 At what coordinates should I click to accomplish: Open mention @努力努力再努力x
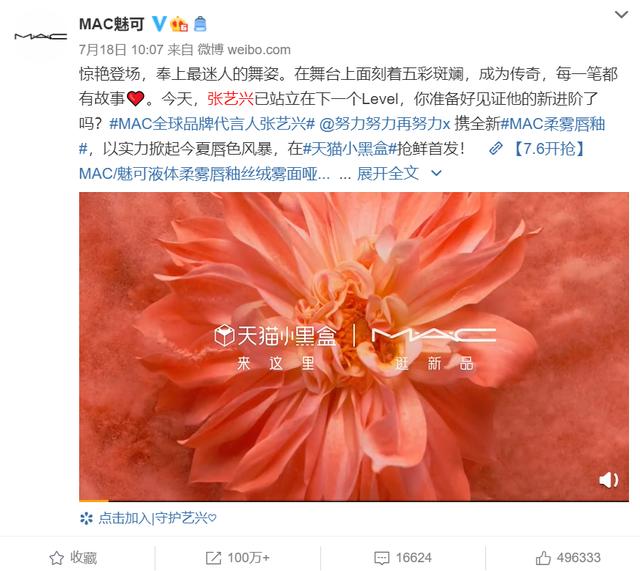tap(384, 124)
